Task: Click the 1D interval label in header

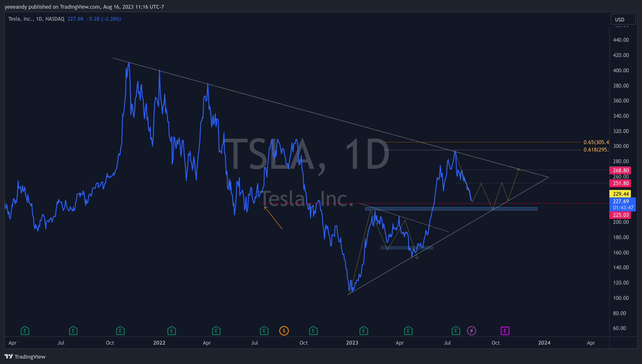Action: point(39,19)
